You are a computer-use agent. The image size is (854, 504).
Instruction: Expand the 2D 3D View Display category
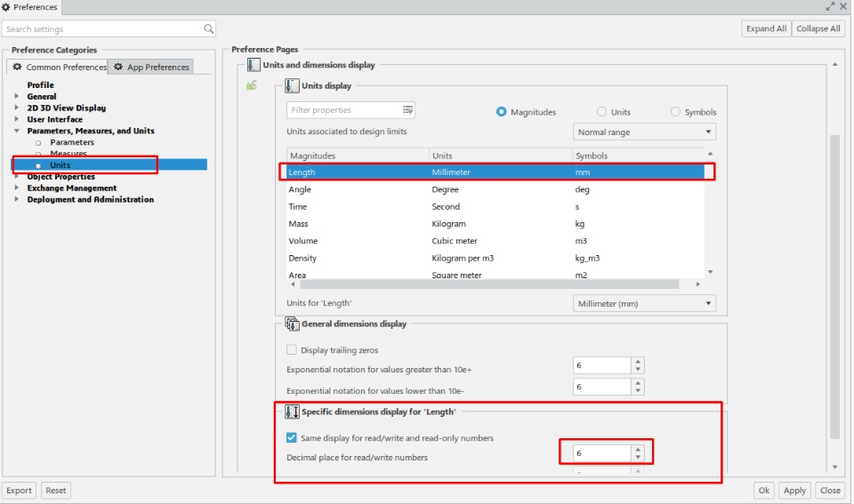[x=16, y=108]
